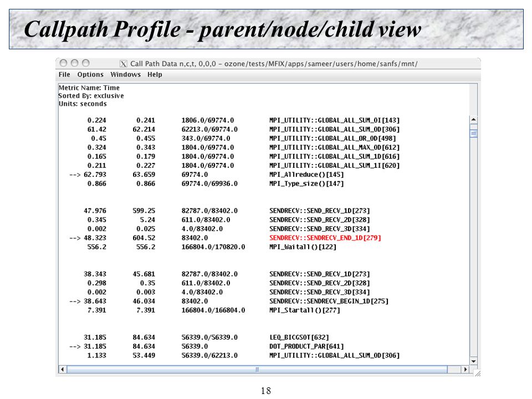
Task: Click the horizontal scrollbar left arrow
Action: pos(63,369)
